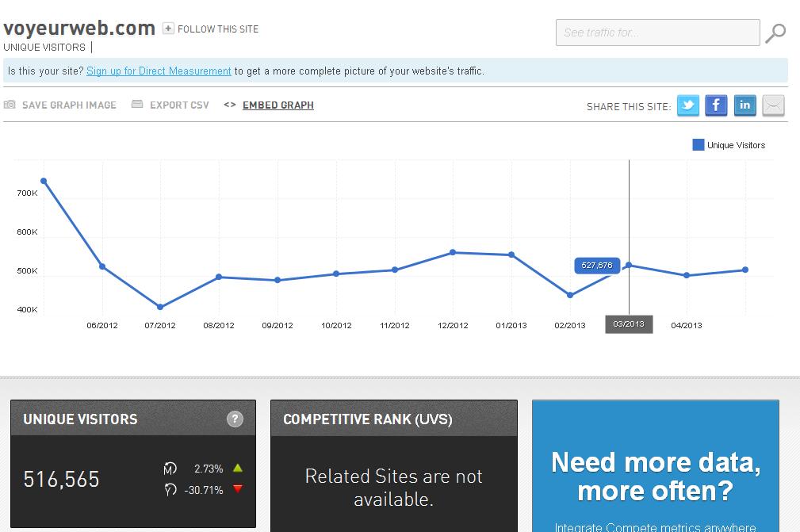Share this site on LinkedIn
800x532 pixels.
(745, 105)
